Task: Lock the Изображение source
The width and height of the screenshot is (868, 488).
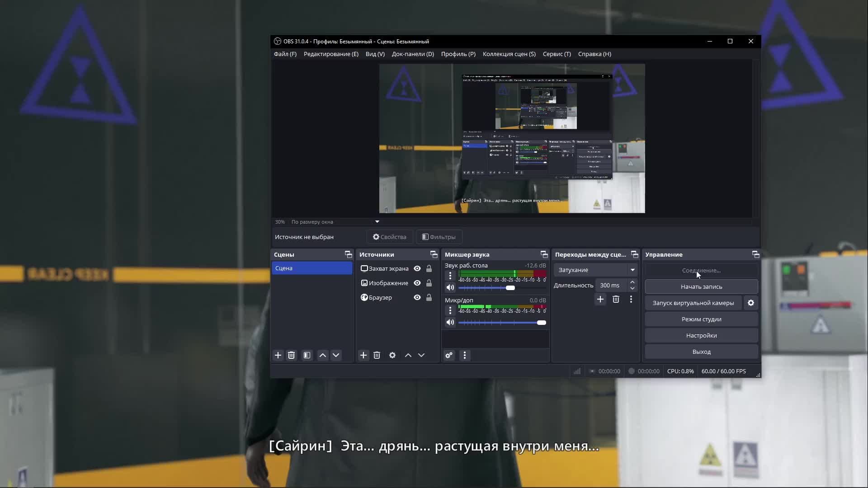Action: (x=429, y=283)
